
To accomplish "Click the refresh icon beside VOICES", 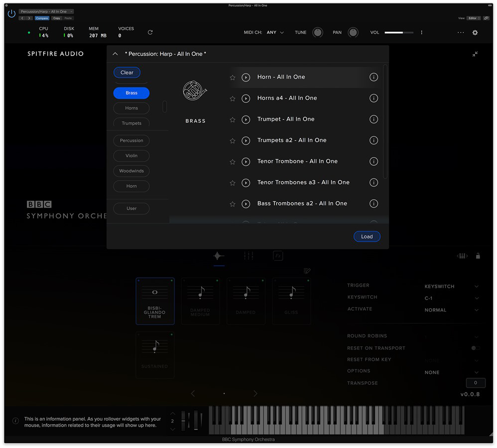I will point(150,32).
